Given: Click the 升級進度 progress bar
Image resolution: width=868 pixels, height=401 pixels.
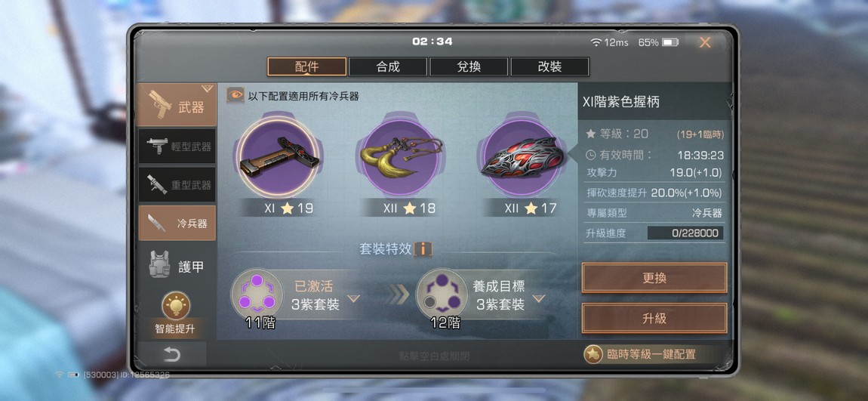Looking at the screenshot, I should [x=685, y=233].
